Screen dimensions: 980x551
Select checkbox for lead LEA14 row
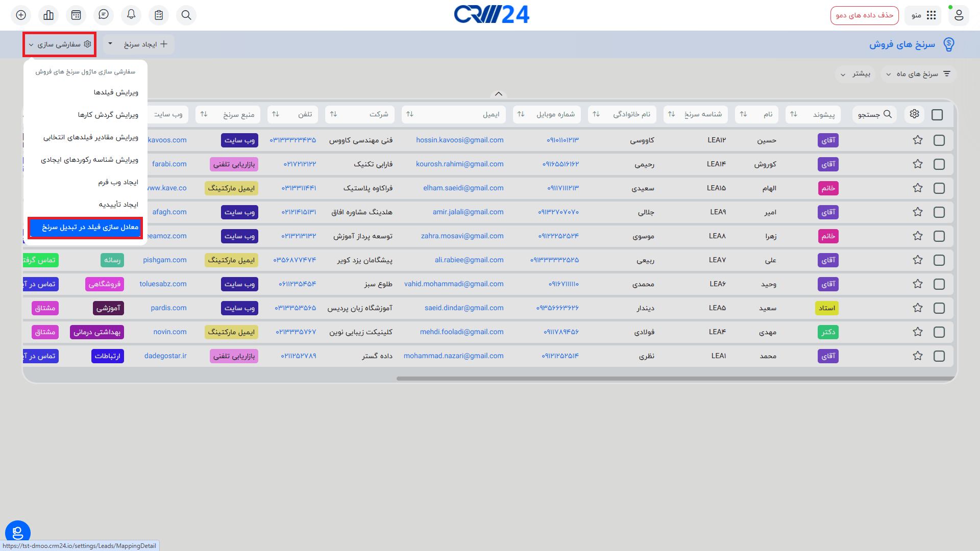(x=939, y=164)
